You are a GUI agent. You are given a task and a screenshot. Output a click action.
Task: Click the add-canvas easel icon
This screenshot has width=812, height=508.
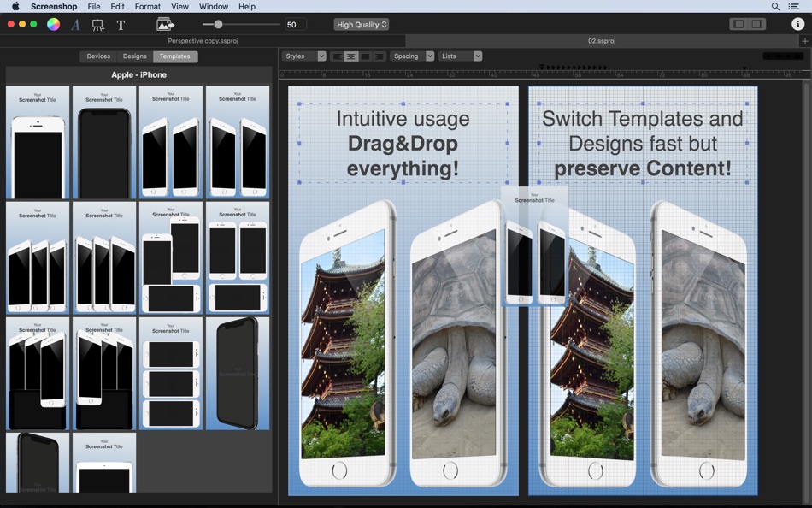[97, 25]
